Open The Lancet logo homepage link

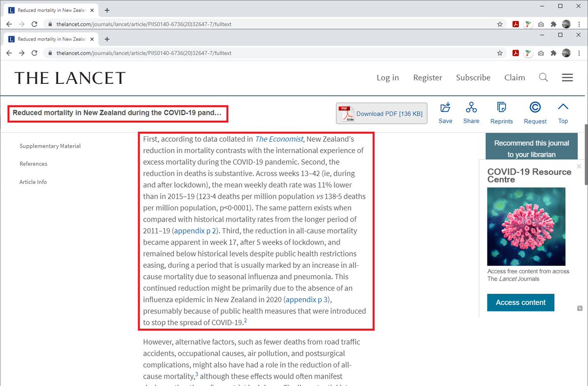coord(70,77)
